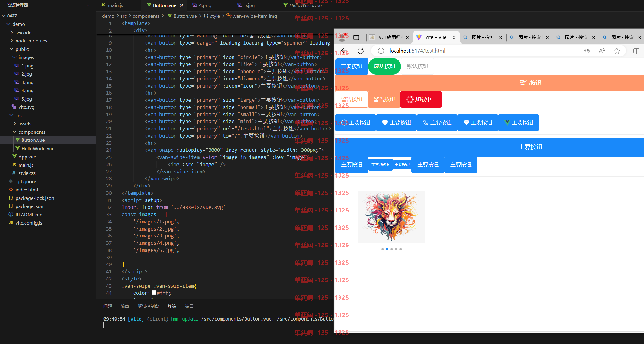Click the components breadcrumb segment
644x344 pixels.
coord(146,16)
